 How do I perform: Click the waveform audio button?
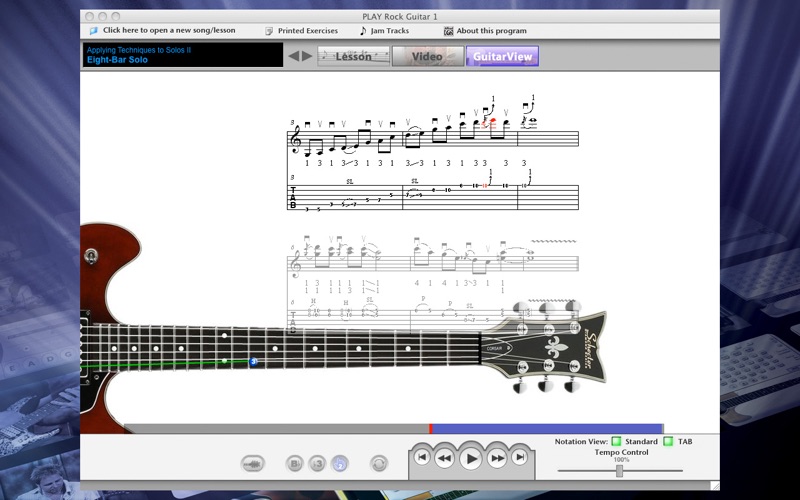click(253, 464)
